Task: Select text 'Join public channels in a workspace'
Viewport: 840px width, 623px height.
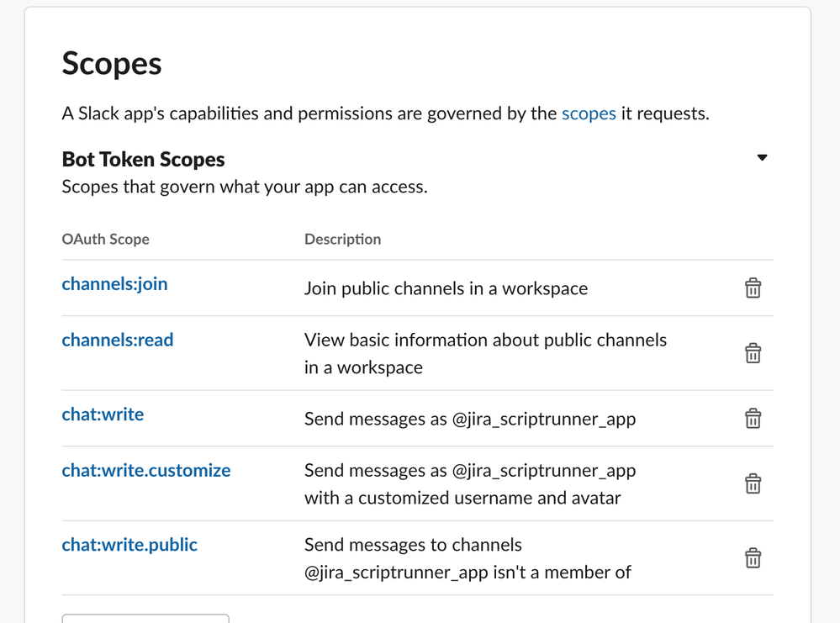Action: pos(446,288)
